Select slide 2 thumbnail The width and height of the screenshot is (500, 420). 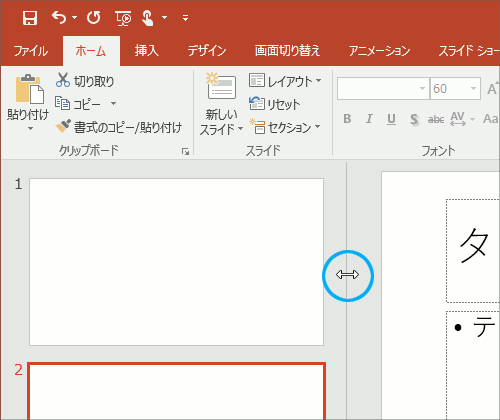click(x=176, y=391)
